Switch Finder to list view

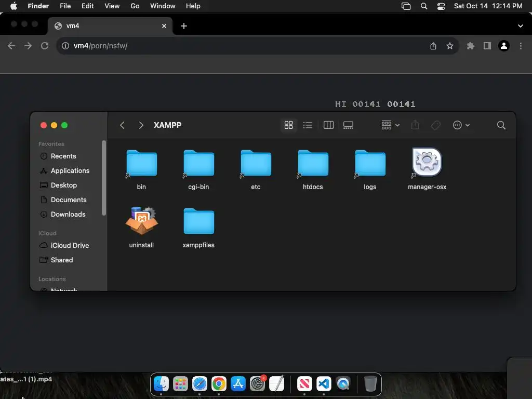coord(308,125)
